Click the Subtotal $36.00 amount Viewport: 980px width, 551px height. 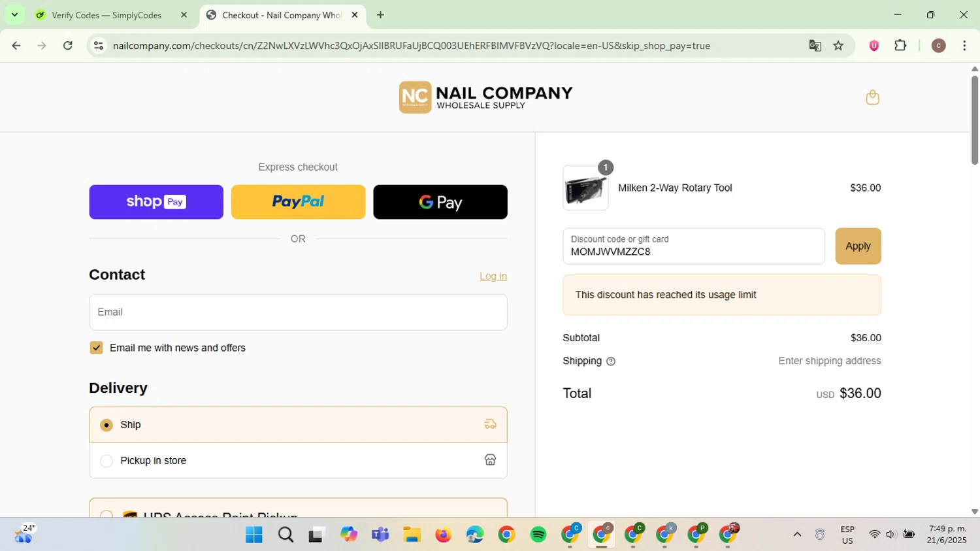coord(866,338)
